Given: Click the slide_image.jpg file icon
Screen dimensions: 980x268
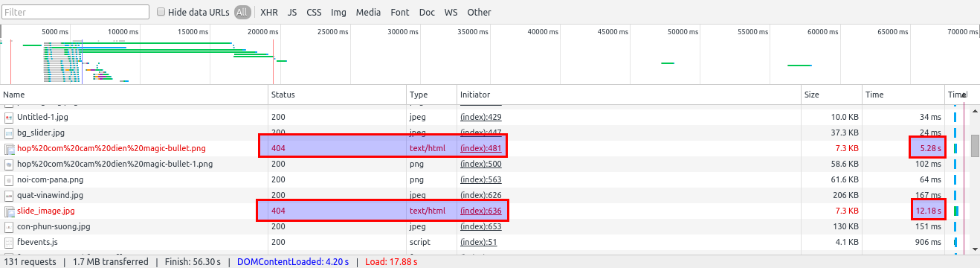Looking at the screenshot, I should [x=9, y=211].
